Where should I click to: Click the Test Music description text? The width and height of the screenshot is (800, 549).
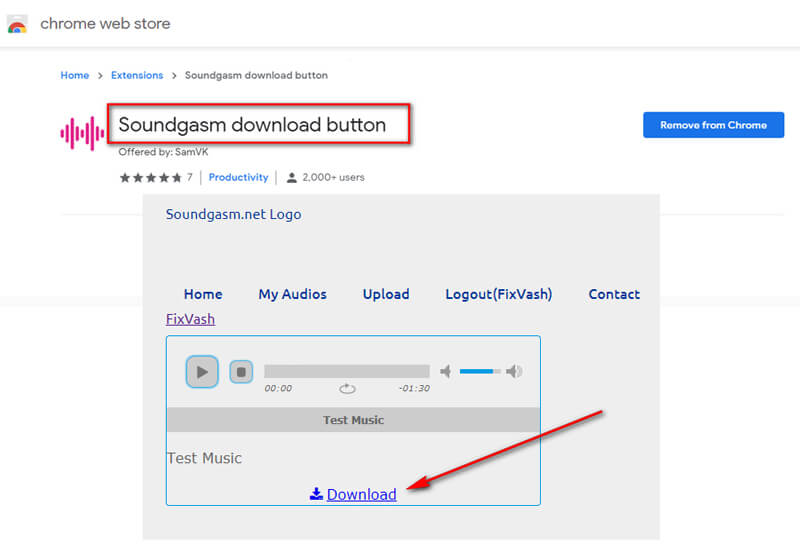tap(204, 458)
